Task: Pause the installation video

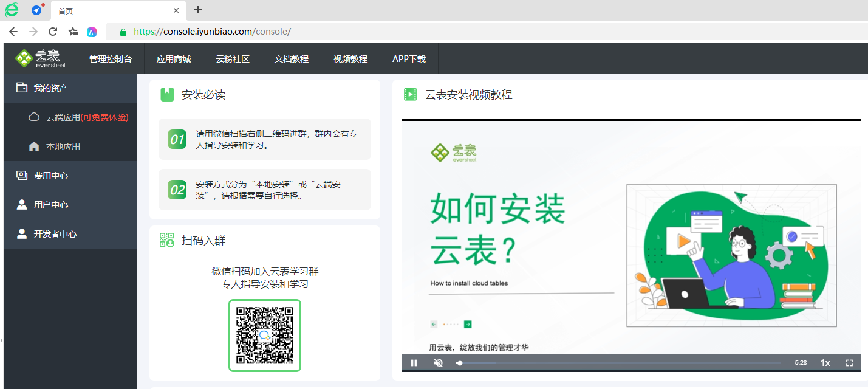Action: 414,363
